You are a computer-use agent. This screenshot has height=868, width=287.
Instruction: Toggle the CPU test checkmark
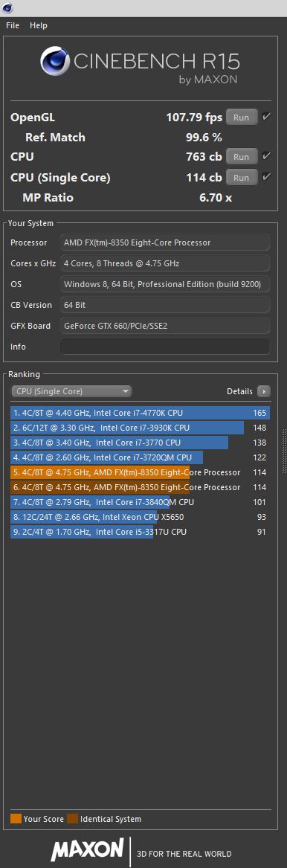(266, 156)
